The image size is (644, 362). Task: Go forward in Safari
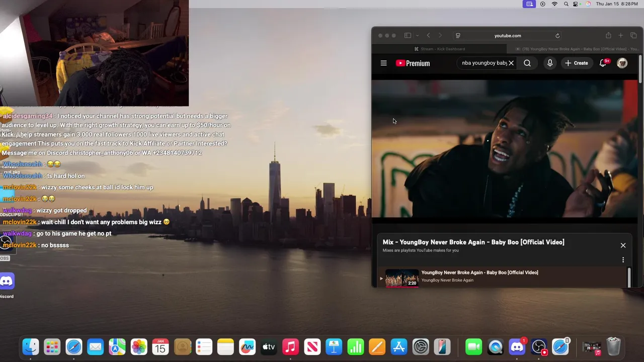(440, 36)
